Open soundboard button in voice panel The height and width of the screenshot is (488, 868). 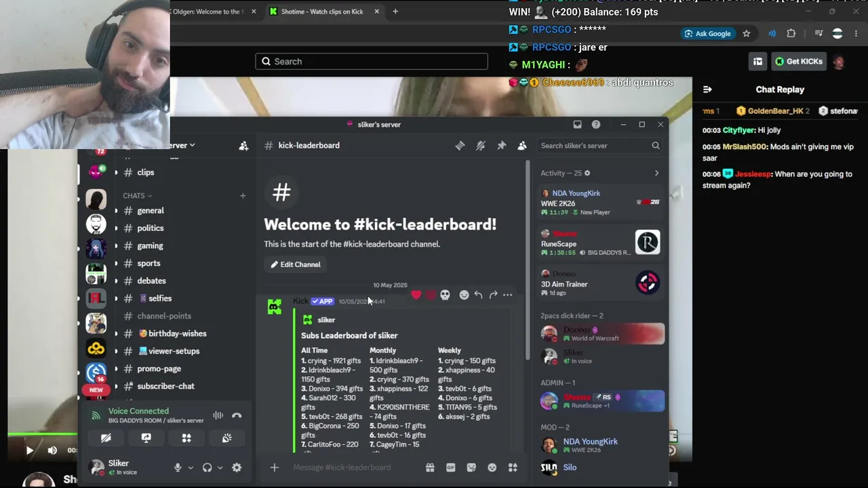coord(226,439)
